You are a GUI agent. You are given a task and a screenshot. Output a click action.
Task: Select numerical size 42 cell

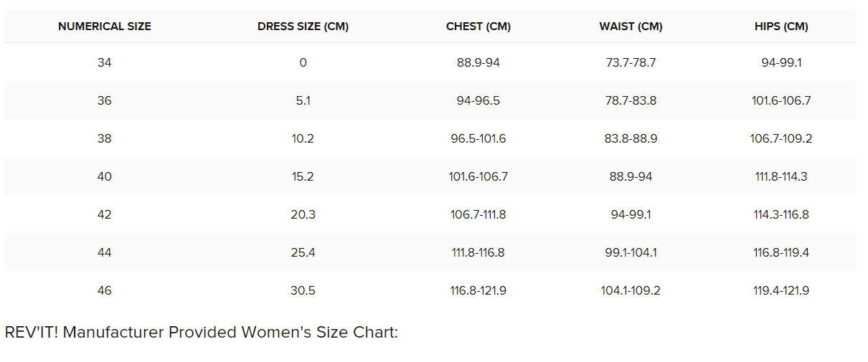105,214
